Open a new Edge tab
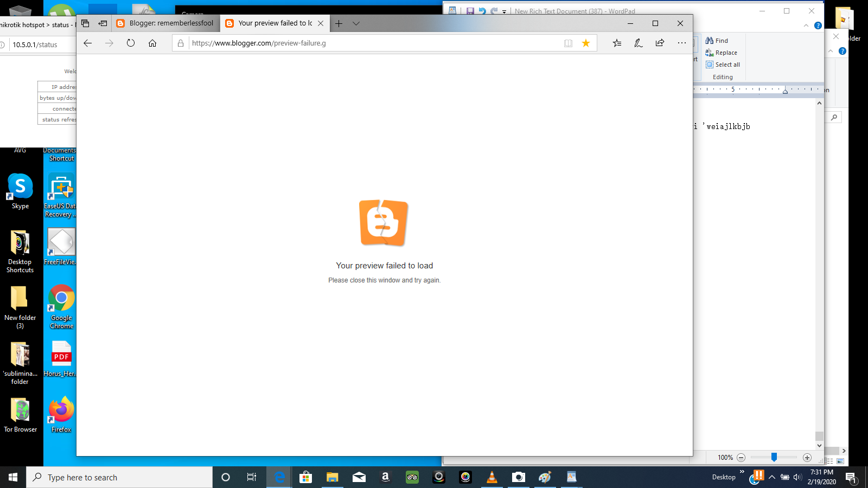Image resolution: width=868 pixels, height=488 pixels. click(339, 23)
